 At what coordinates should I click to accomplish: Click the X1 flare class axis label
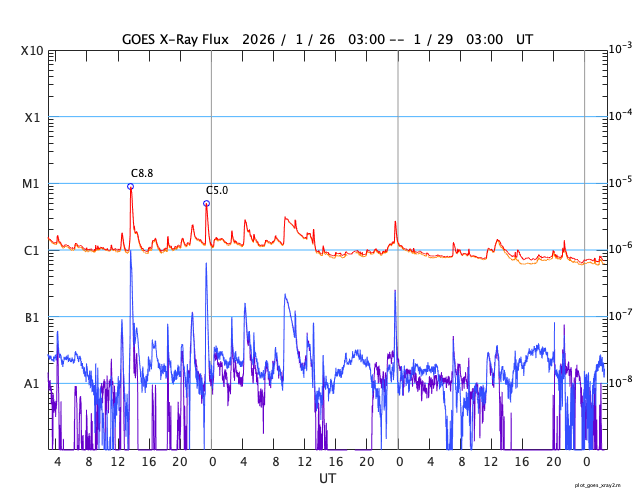33,118
